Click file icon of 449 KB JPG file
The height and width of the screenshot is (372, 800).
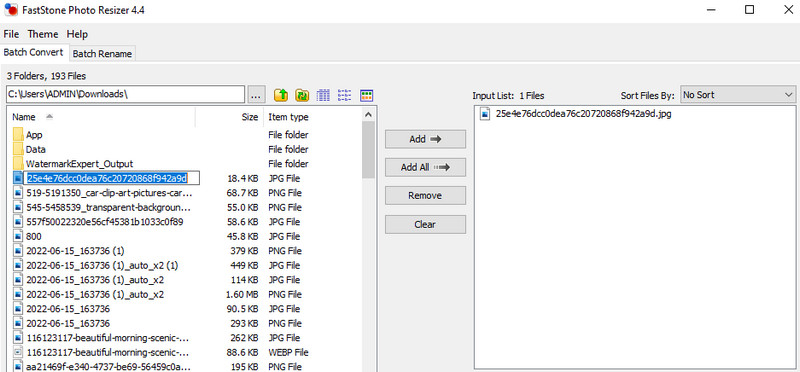[x=18, y=265]
